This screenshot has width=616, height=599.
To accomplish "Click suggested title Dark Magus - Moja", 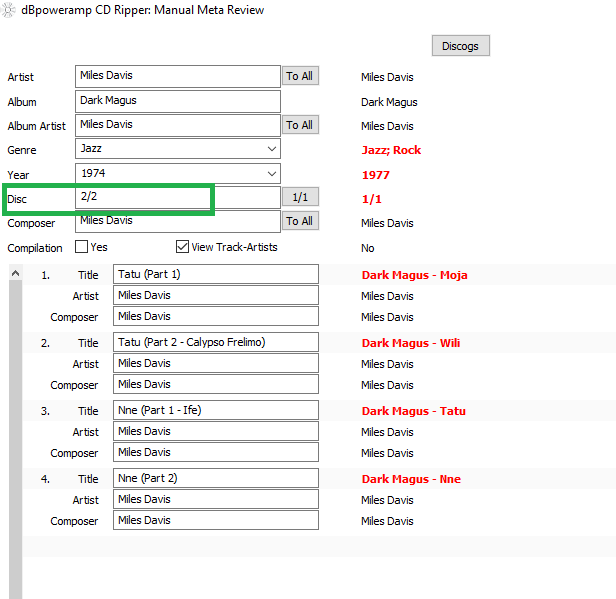I will click(x=414, y=275).
